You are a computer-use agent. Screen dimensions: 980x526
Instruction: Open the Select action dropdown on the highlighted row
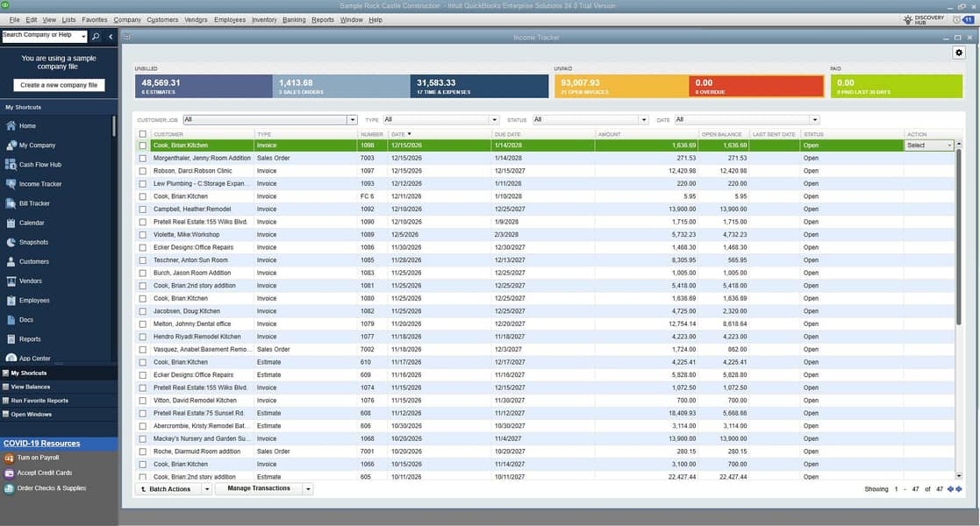pyautogui.click(x=929, y=145)
